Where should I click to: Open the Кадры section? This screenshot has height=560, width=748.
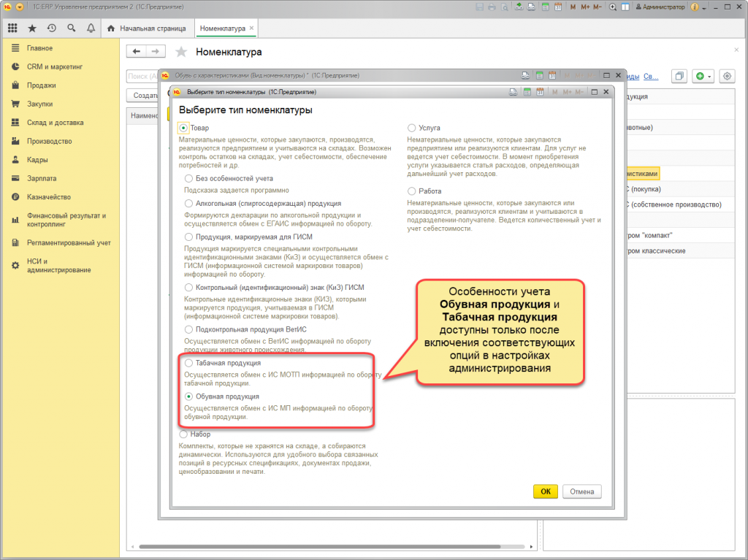37,160
